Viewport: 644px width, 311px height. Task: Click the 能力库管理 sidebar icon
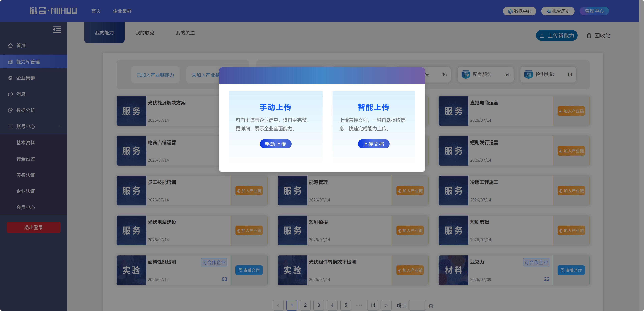point(10,62)
